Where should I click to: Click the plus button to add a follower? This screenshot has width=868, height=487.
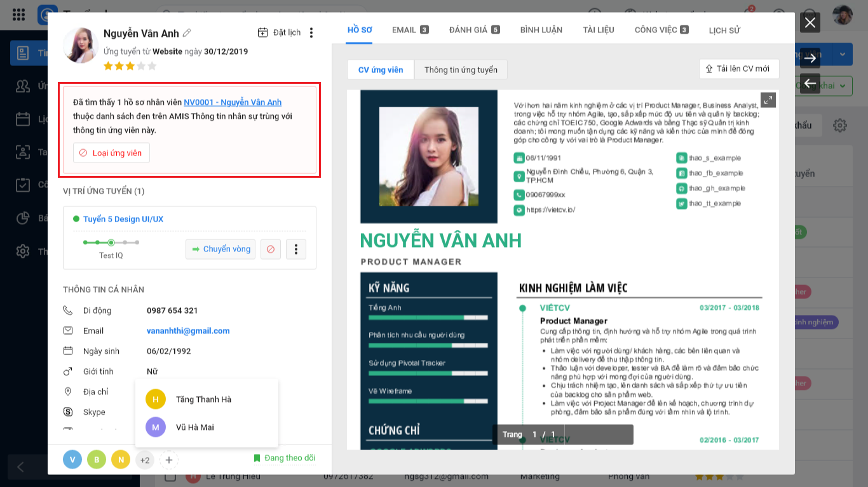point(169,460)
